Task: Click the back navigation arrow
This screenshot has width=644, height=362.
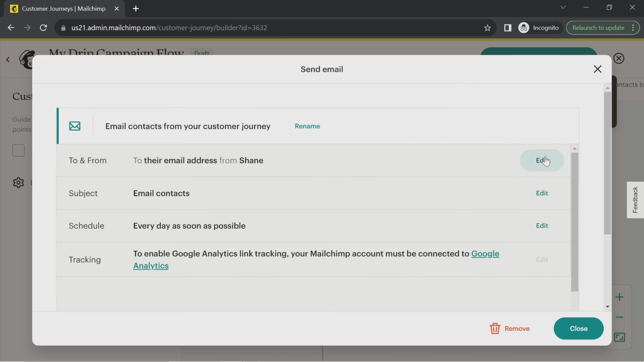Action: [x=11, y=27]
